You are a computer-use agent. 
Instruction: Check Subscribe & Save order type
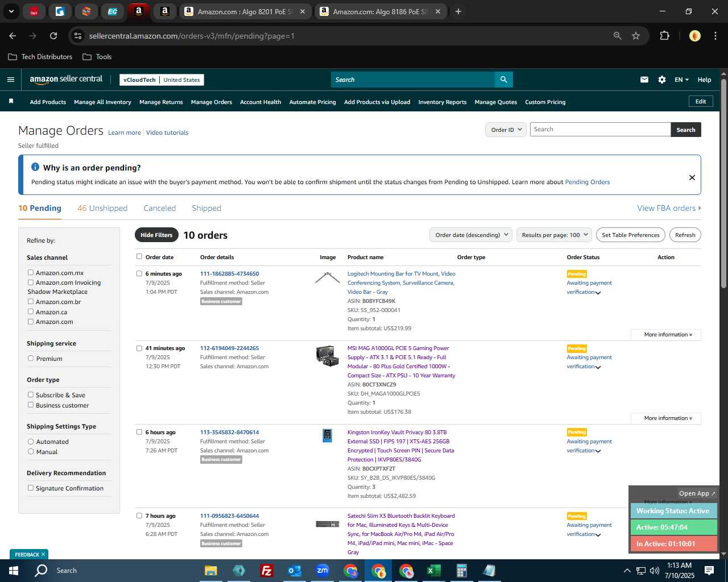pyautogui.click(x=31, y=395)
